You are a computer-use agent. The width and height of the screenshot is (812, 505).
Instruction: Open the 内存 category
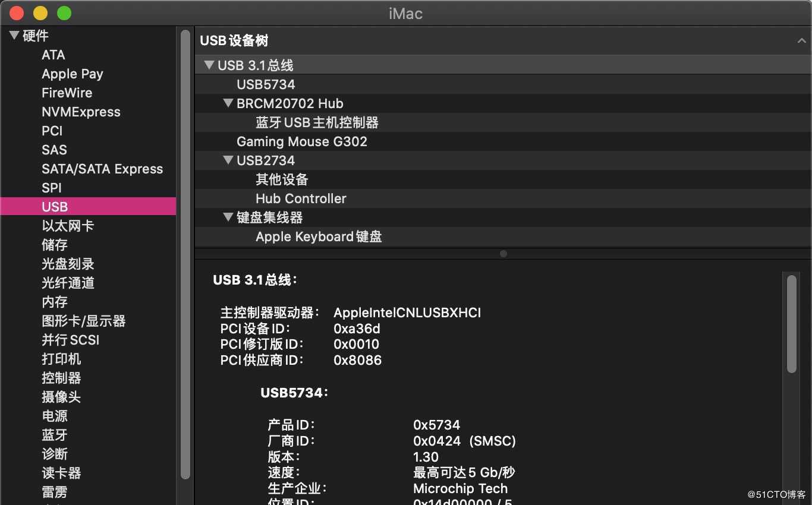pyautogui.click(x=55, y=302)
